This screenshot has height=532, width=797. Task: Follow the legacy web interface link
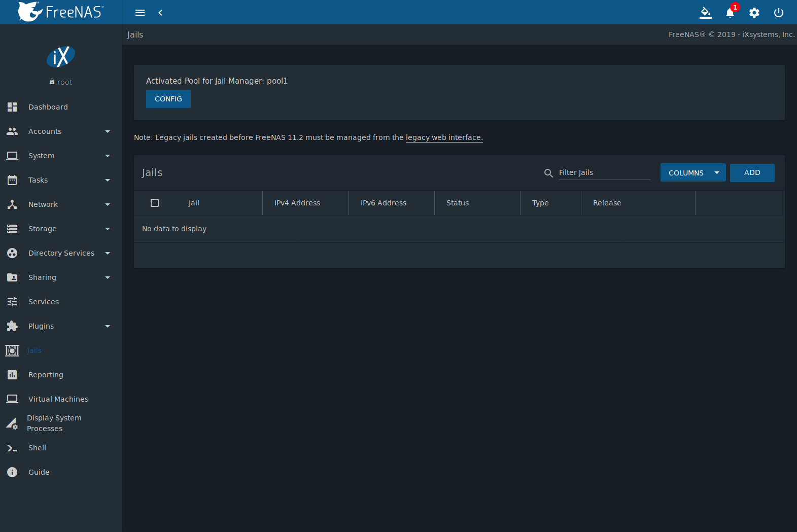[x=444, y=137]
